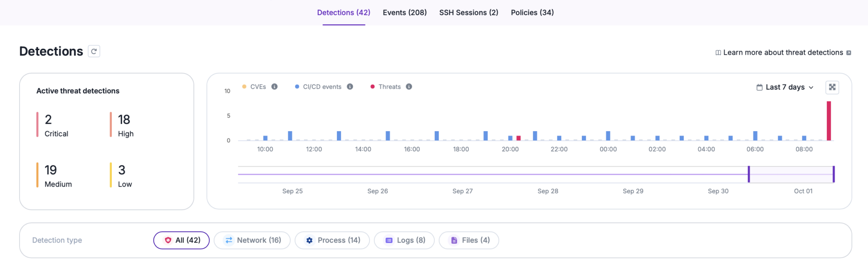Click the info icon next to Threats

point(409,87)
